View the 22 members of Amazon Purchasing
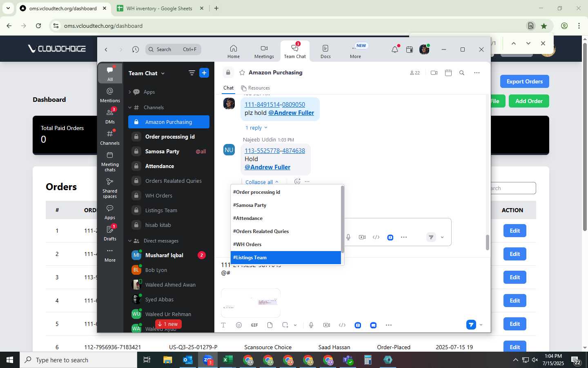The width and height of the screenshot is (588, 368). click(415, 73)
